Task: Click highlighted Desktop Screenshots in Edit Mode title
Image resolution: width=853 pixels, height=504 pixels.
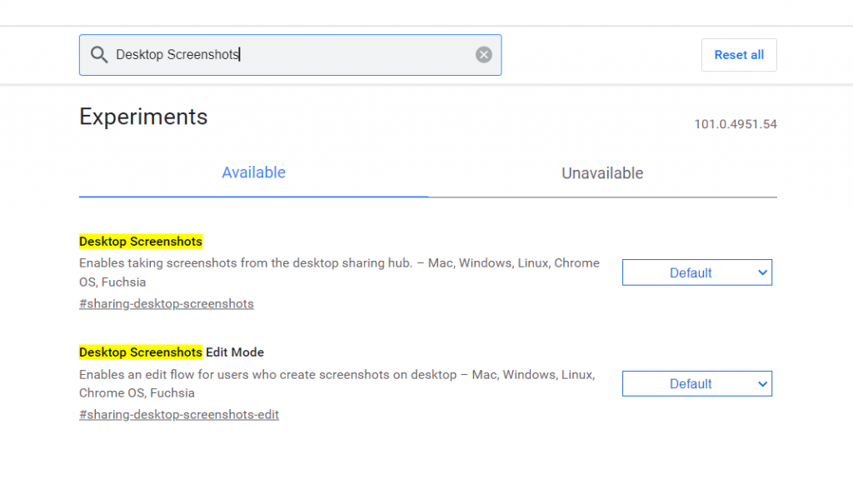Action: (141, 352)
